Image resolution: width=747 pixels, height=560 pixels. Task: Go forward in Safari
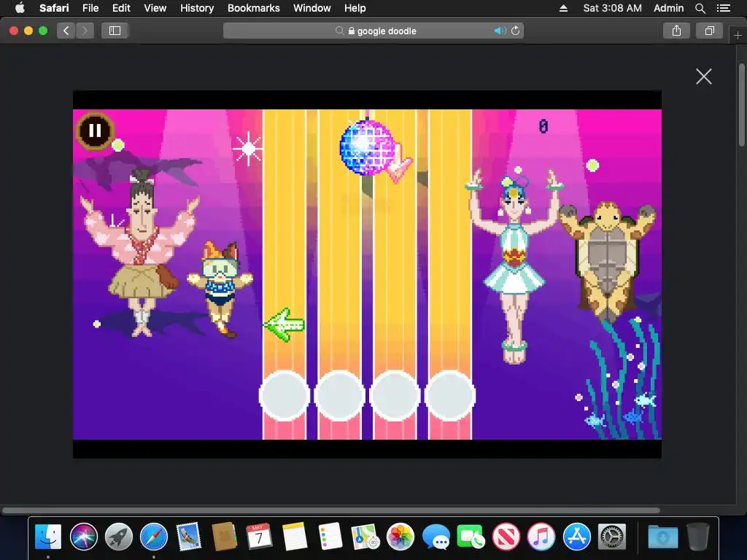coord(85,31)
